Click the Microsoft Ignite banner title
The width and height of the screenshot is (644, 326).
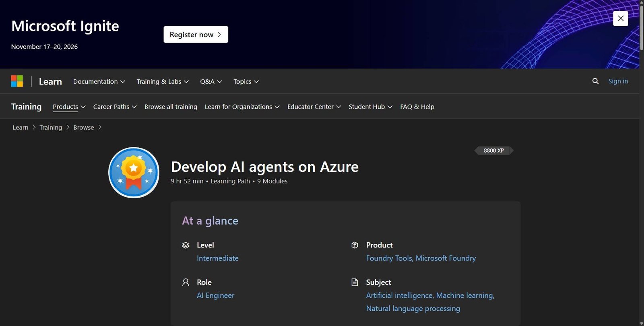pyautogui.click(x=65, y=26)
